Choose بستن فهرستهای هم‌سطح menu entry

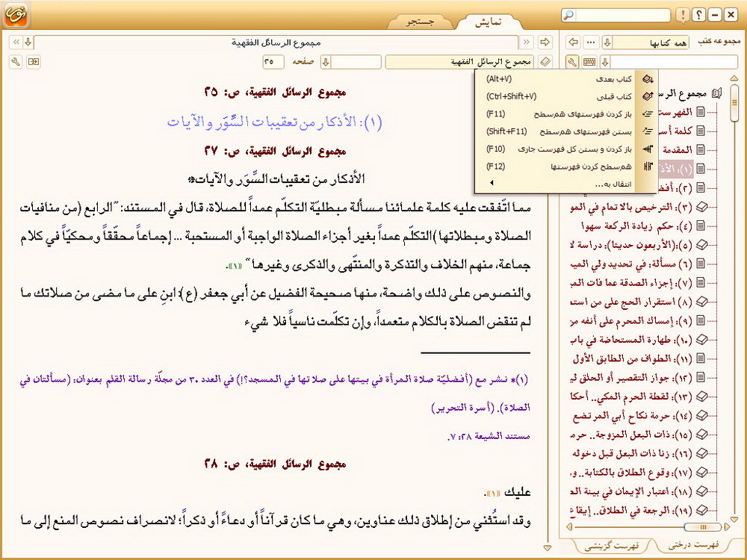566,131
